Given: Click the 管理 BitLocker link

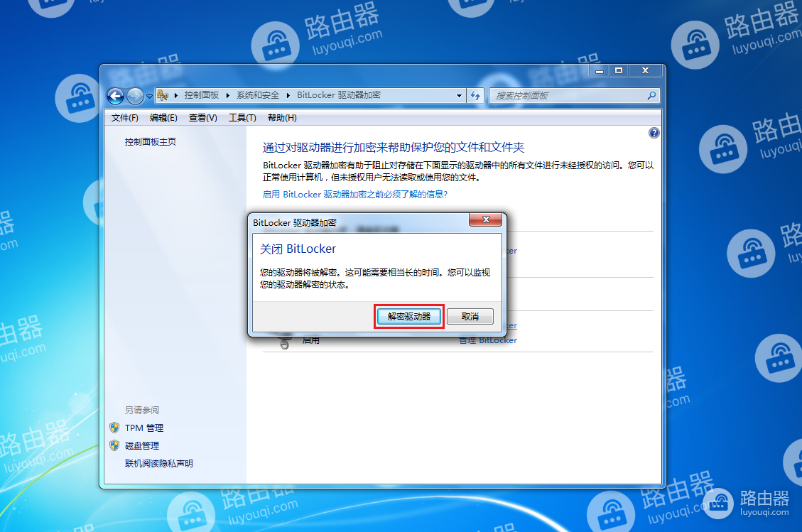Looking at the screenshot, I should tap(488, 341).
